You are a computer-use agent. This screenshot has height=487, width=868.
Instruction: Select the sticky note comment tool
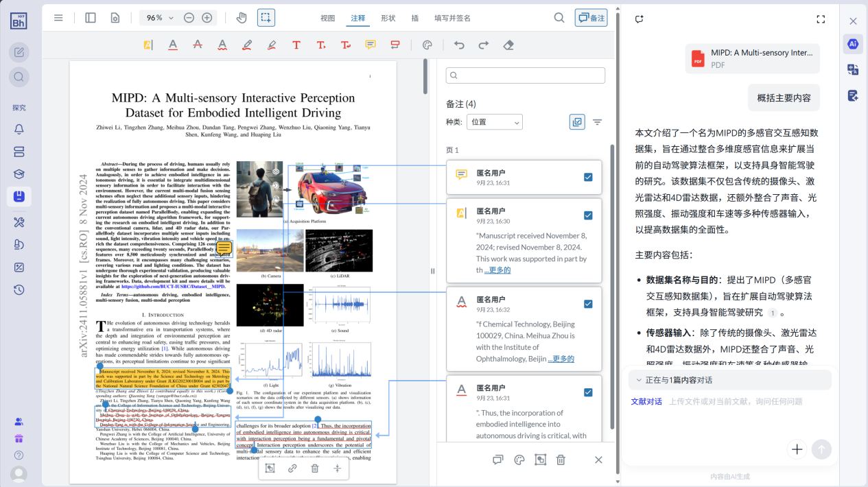tap(371, 45)
